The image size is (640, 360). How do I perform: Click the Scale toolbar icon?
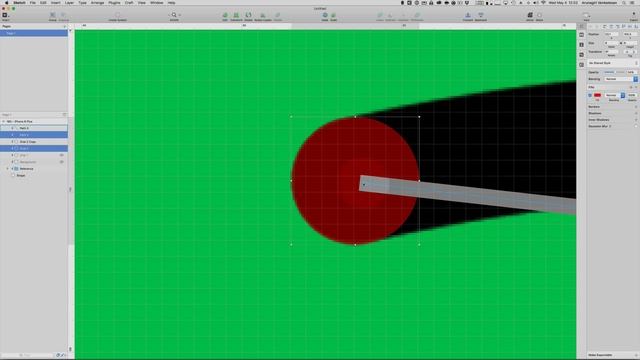tap(333, 16)
